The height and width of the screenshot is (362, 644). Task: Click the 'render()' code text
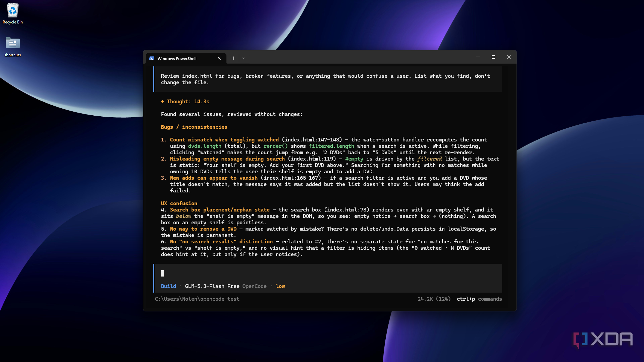(x=276, y=146)
